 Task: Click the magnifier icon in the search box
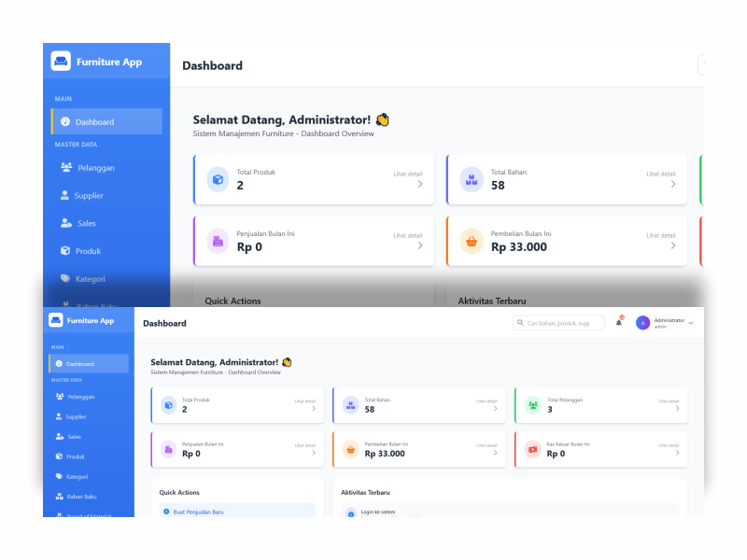521,323
